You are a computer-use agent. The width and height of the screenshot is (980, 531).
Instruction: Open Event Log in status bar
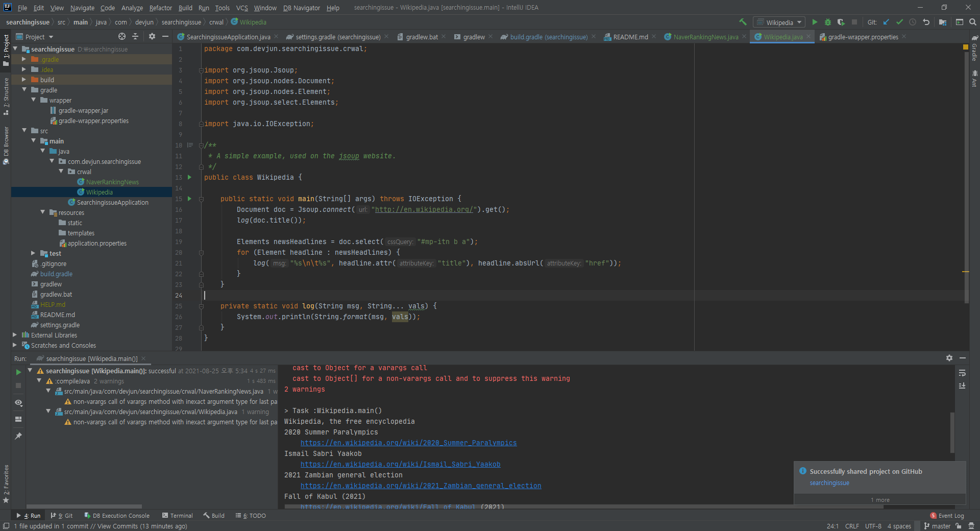[x=947, y=516]
